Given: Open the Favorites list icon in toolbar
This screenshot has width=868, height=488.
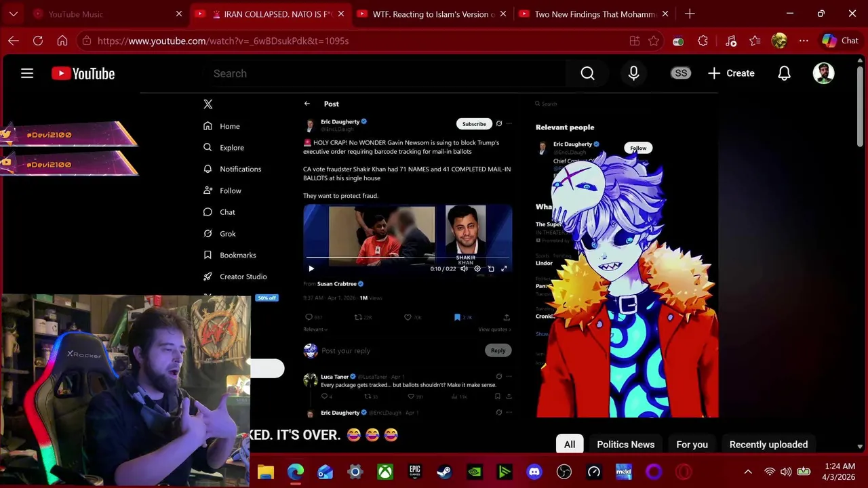Looking at the screenshot, I should (x=755, y=41).
